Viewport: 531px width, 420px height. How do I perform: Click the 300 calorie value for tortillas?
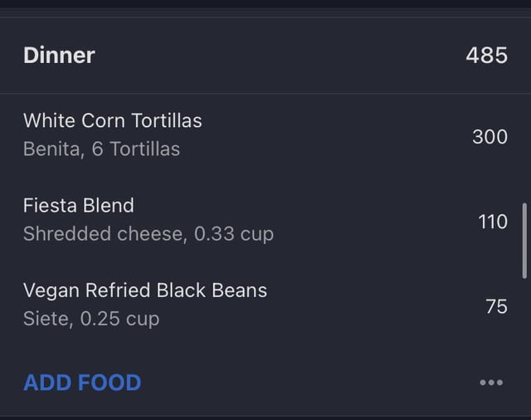pyautogui.click(x=490, y=137)
